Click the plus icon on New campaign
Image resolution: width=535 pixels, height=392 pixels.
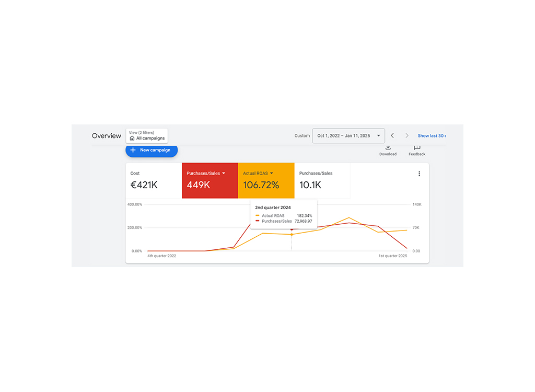click(x=133, y=151)
